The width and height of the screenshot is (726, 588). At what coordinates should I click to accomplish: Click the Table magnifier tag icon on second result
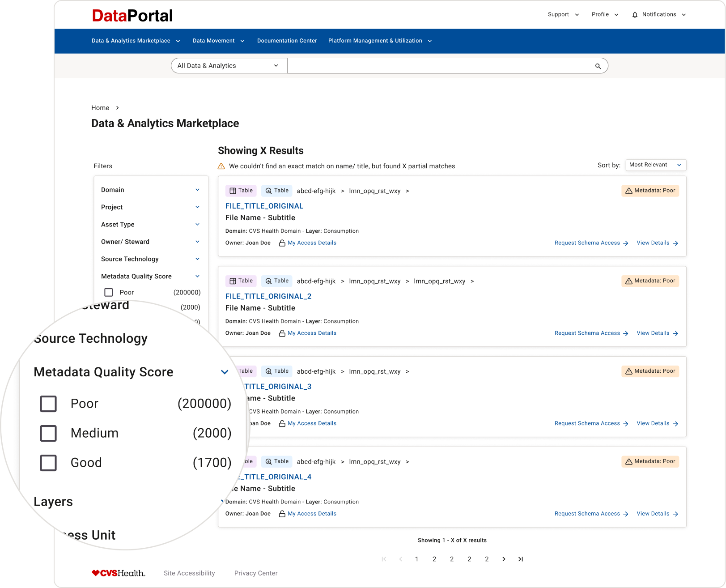(x=268, y=281)
